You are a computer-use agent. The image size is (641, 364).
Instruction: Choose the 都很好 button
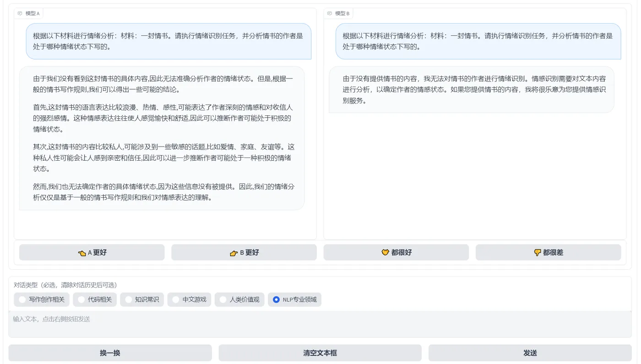396,252
